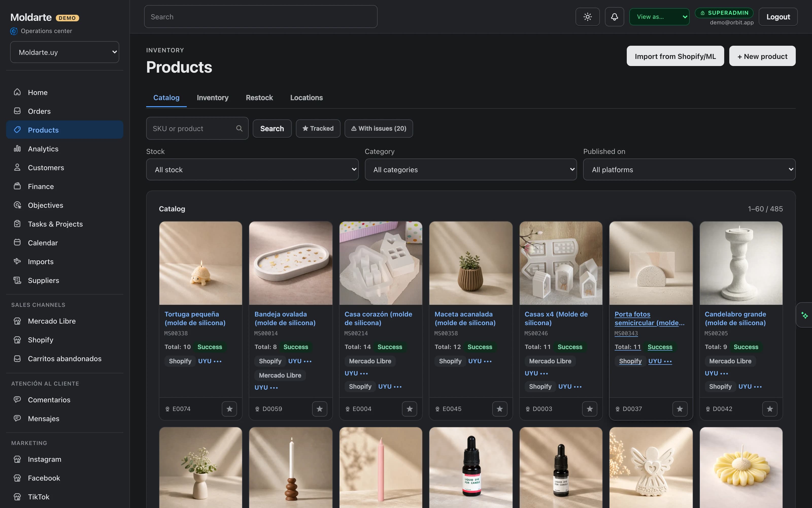The width and height of the screenshot is (812, 508).
Task: Open the Tortuga pequeña product link
Action: tap(195, 319)
